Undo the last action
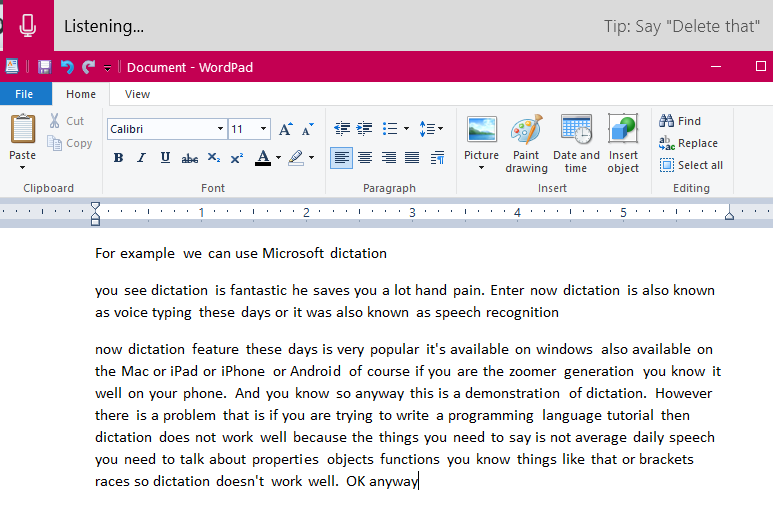 (67, 67)
